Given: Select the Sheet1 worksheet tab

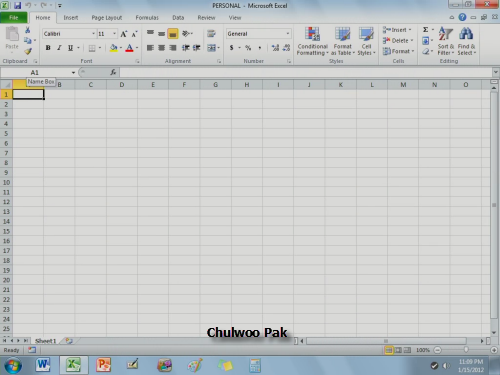Looking at the screenshot, I should point(46,341).
